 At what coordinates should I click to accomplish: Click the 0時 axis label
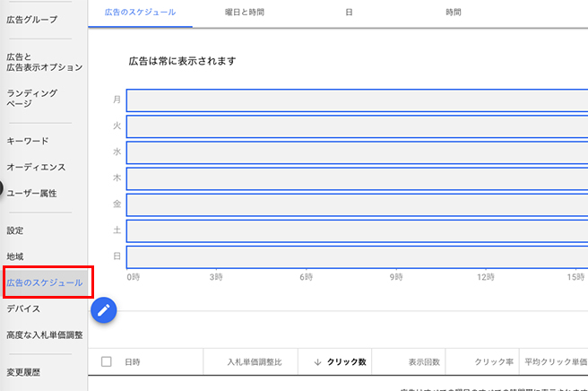(134, 277)
